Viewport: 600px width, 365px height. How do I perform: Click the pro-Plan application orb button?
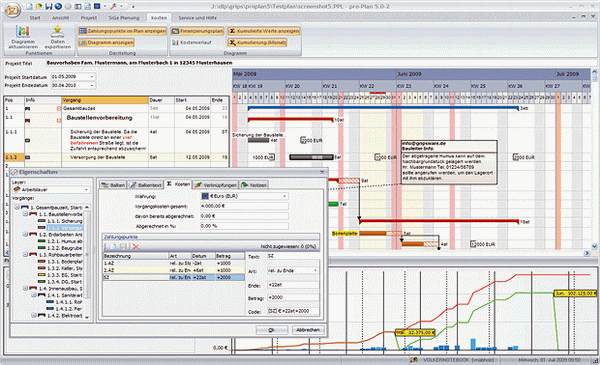click(12, 10)
